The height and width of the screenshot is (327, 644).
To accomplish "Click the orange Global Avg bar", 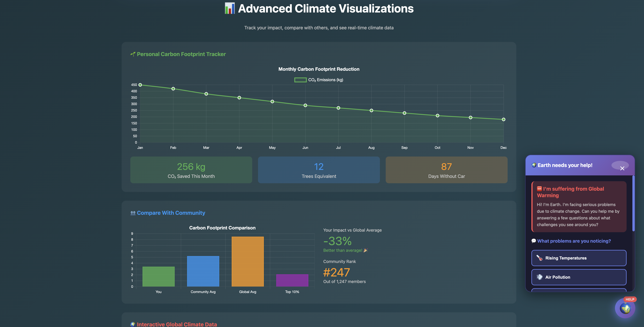I will click(248, 262).
